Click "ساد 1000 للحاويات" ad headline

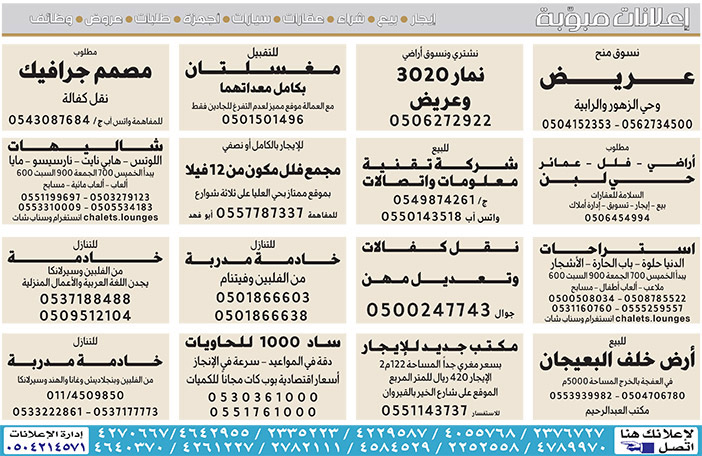[x=263, y=343]
